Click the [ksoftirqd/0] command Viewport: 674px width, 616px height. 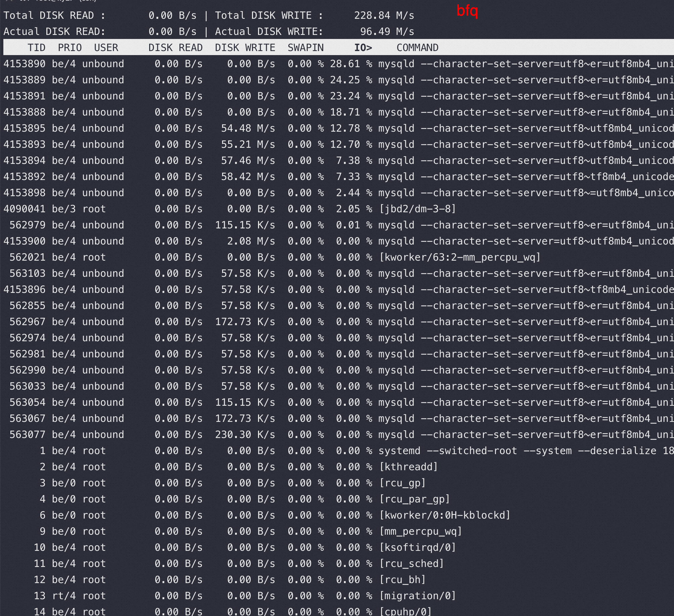(x=417, y=547)
